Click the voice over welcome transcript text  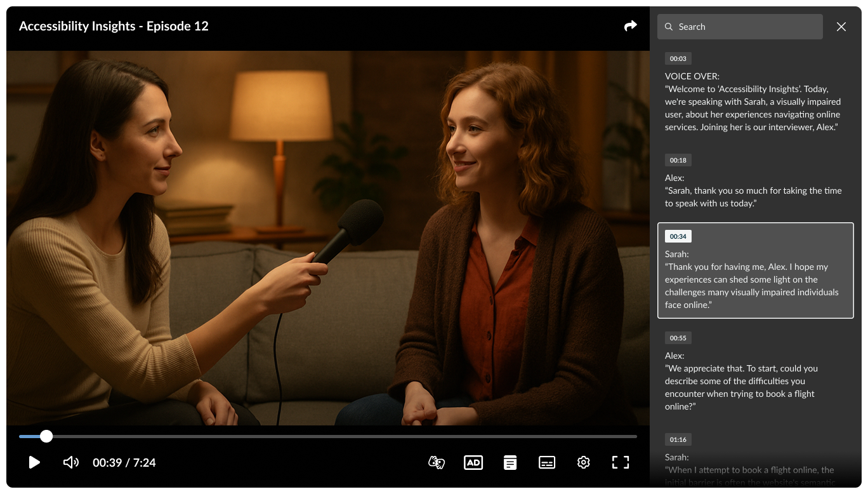pyautogui.click(x=753, y=108)
